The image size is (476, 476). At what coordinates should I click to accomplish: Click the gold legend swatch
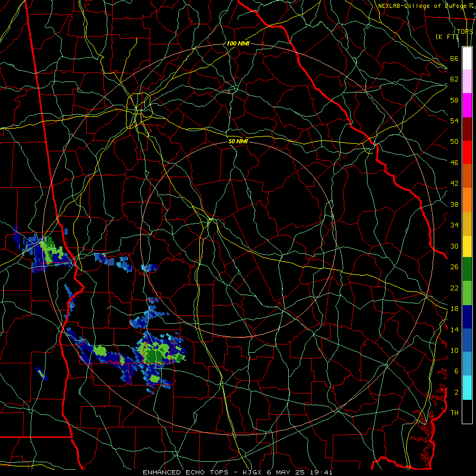(x=467, y=224)
